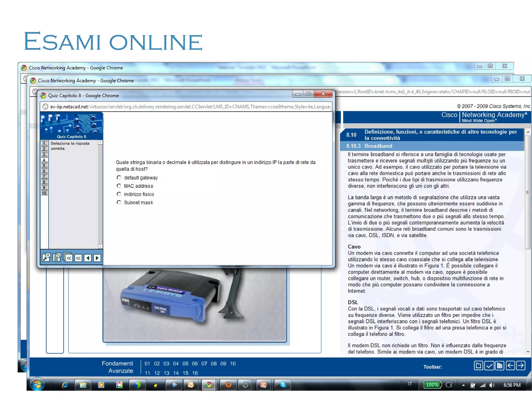The image size is (532, 399).
Task: Jump to quiz question 4
Action: [x=44, y=160]
